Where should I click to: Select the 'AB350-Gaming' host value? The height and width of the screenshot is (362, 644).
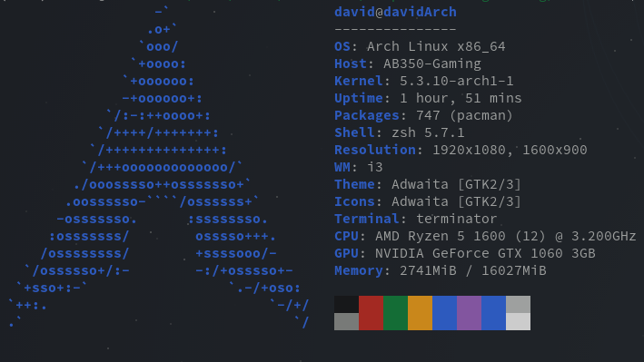pyautogui.click(x=432, y=64)
